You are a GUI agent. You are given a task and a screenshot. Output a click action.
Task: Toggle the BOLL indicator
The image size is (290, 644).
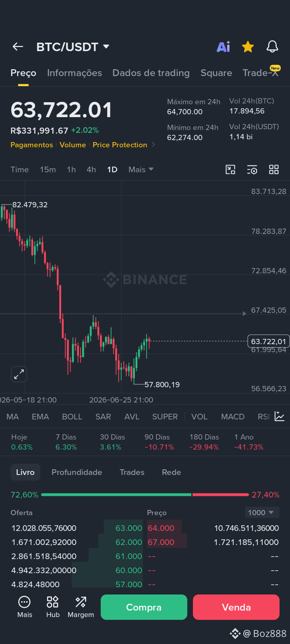(x=72, y=417)
